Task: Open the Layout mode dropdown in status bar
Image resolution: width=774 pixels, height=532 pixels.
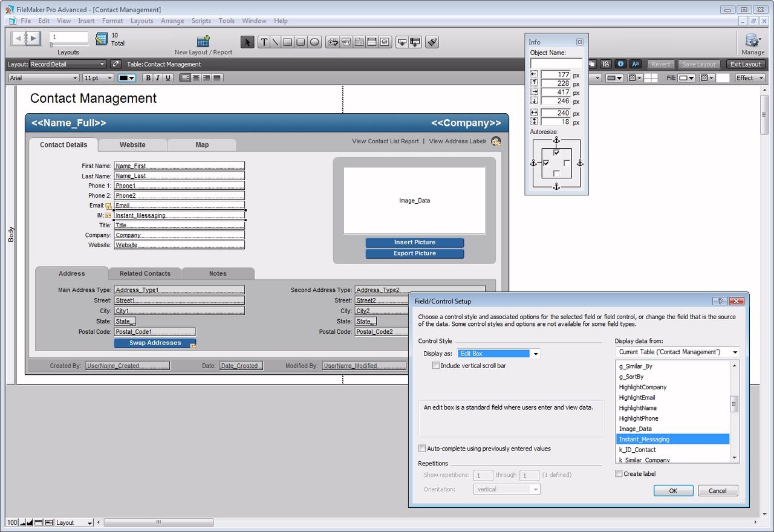Action: 74,522
